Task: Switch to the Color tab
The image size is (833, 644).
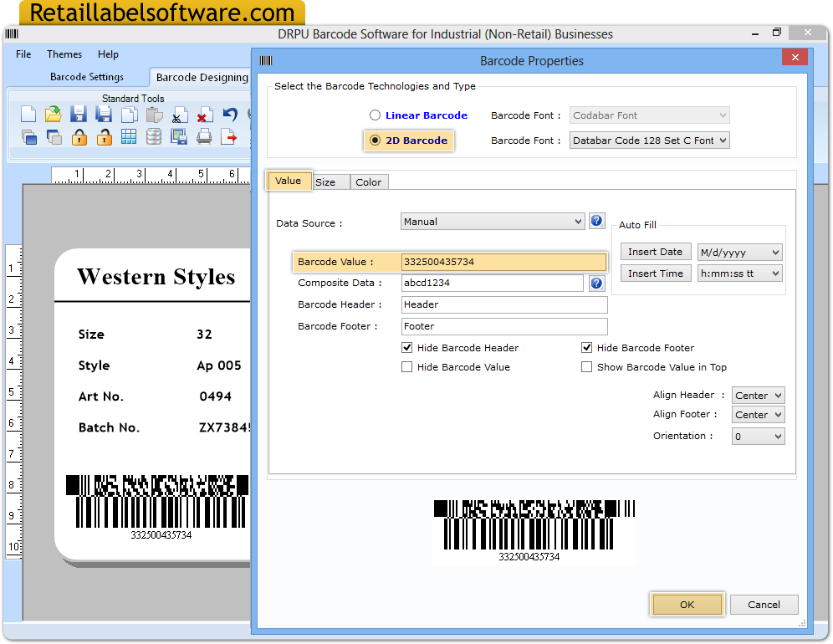Action: [369, 181]
